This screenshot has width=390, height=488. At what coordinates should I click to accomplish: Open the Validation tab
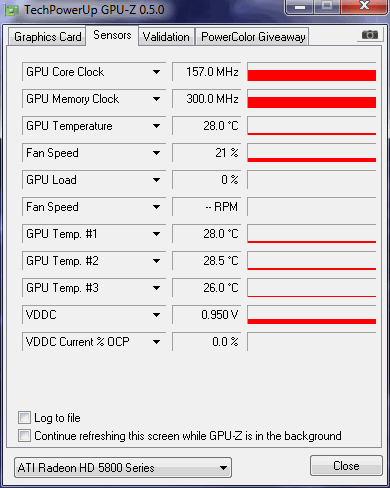click(x=166, y=37)
